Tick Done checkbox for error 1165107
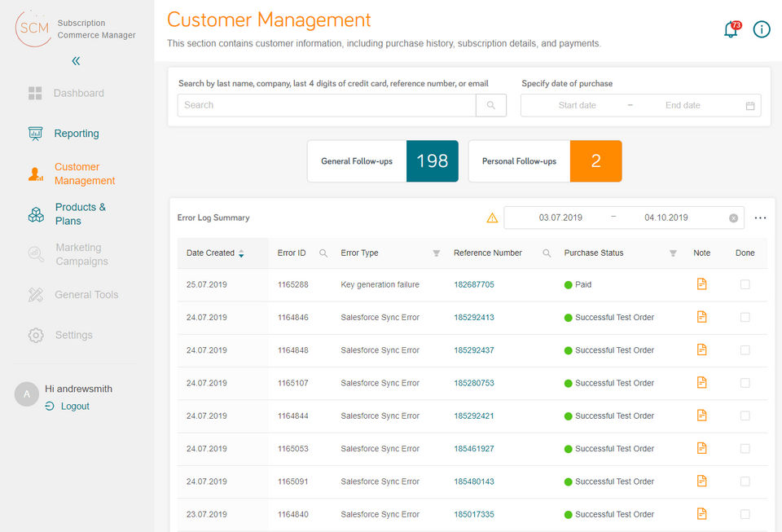 click(745, 383)
